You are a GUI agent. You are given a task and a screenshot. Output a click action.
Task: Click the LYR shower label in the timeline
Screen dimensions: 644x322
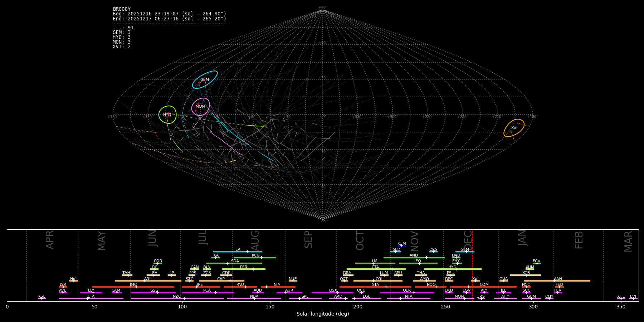[63, 285]
